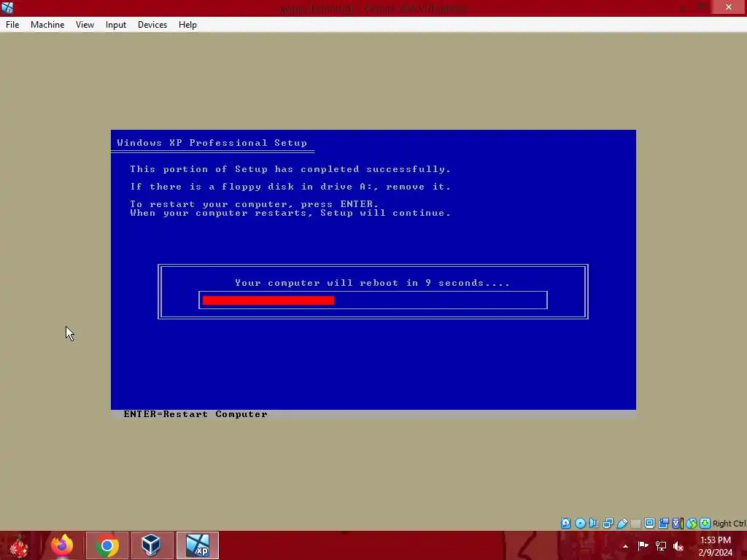Open the Devices menu
Screen dimensions: 747x560
(152, 25)
